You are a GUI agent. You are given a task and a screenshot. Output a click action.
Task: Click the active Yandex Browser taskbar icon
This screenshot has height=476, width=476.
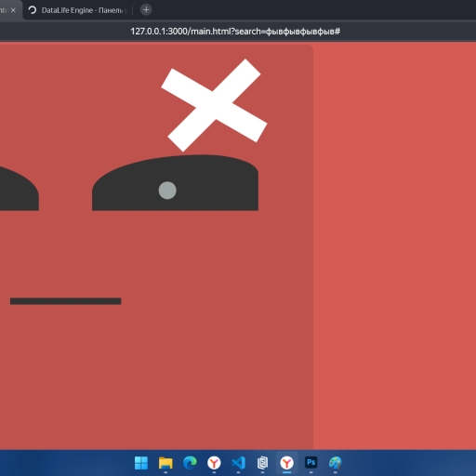tap(287, 463)
